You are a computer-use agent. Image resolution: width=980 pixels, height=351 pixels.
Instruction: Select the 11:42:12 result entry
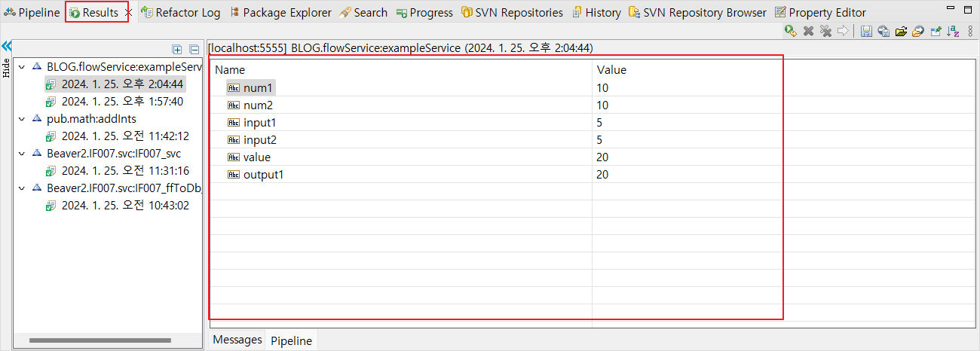pyautogui.click(x=125, y=136)
